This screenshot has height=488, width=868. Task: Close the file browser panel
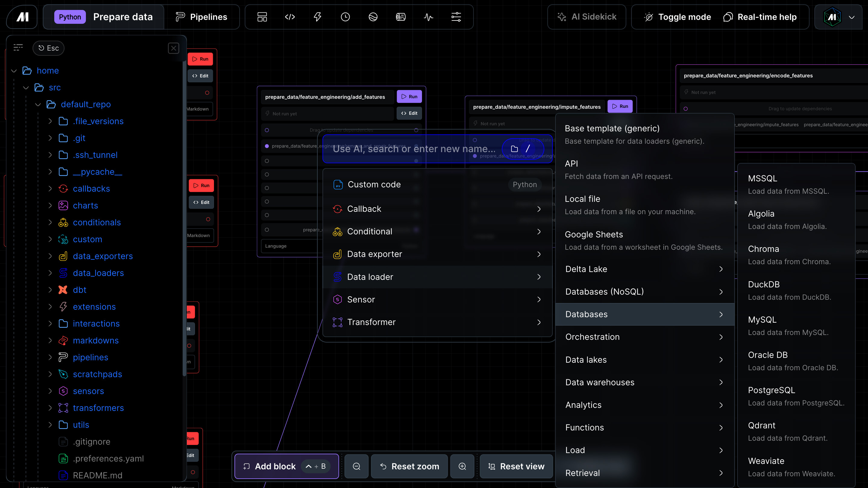coord(174,48)
